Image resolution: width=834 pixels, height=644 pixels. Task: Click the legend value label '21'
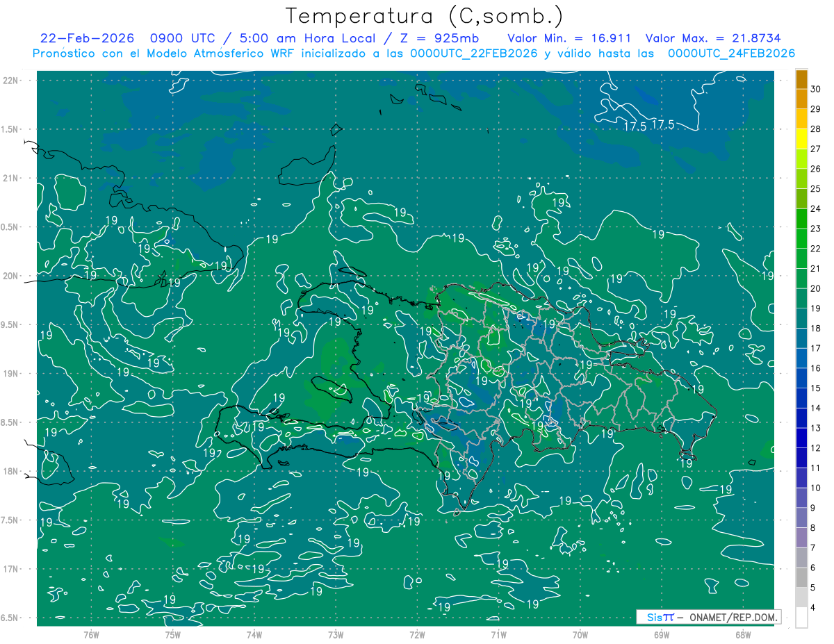pos(816,268)
